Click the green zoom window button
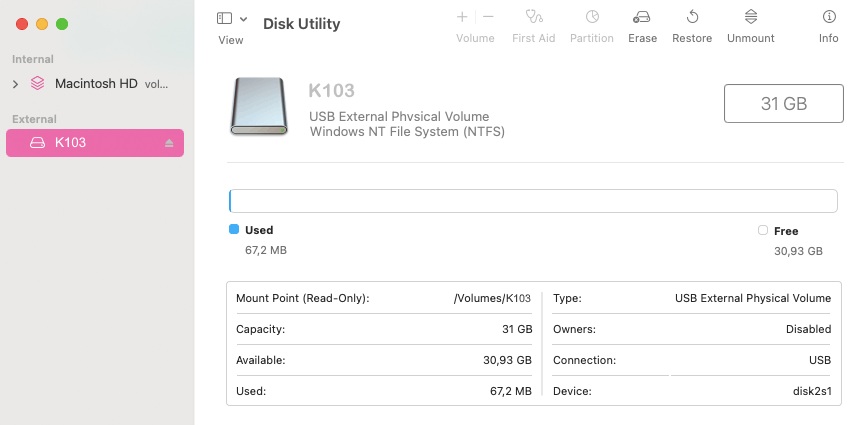Image resolution: width=849 pixels, height=425 pixels. [x=62, y=24]
